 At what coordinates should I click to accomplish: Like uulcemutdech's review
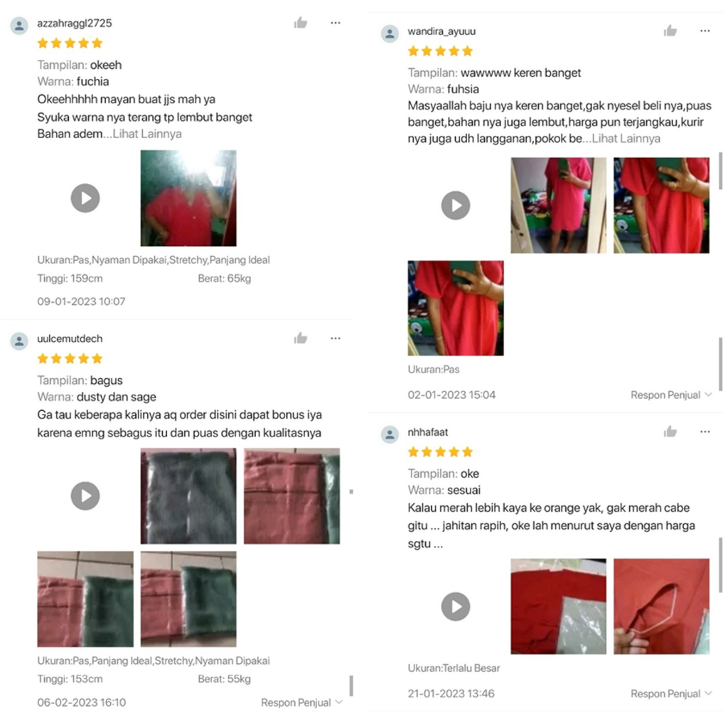301,338
